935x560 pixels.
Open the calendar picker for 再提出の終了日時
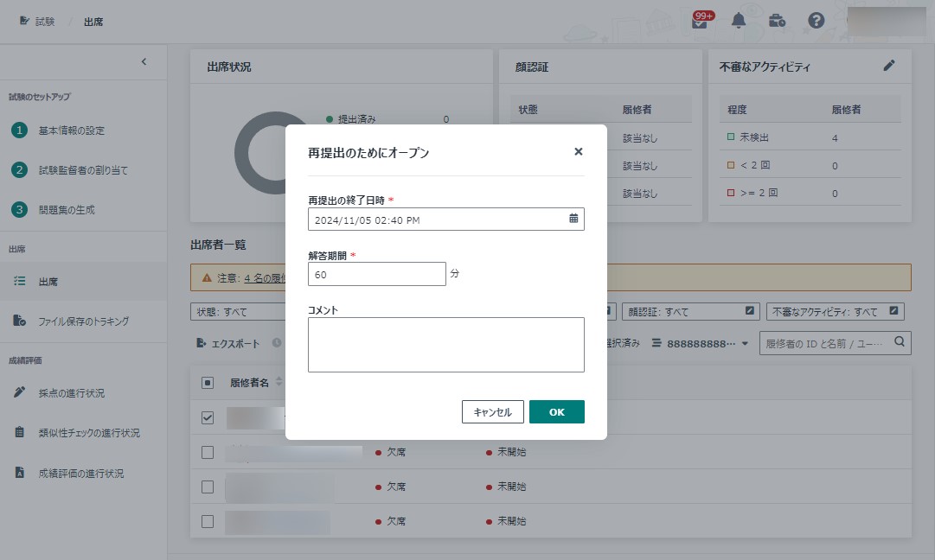573,220
